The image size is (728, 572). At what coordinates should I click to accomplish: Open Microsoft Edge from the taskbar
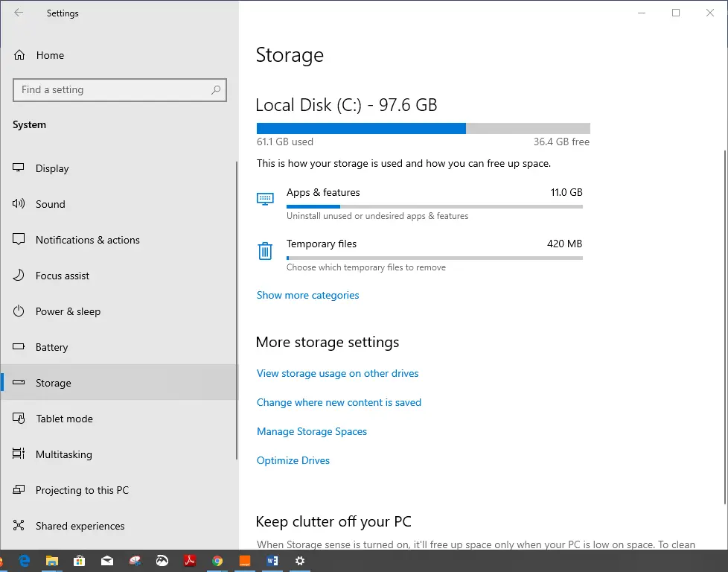point(24,561)
